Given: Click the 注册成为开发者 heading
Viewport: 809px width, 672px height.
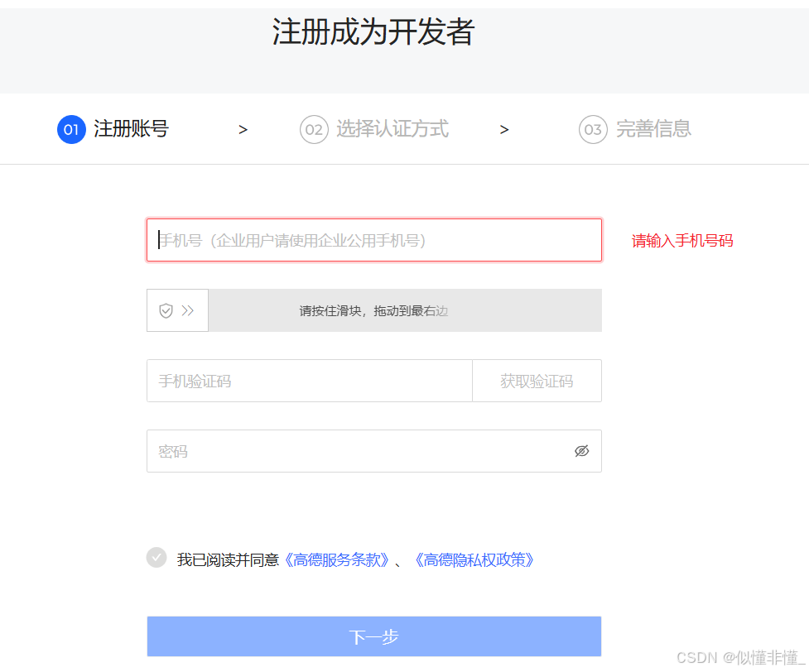Looking at the screenshot, I should pyautogui.click(x=373, y=32).
